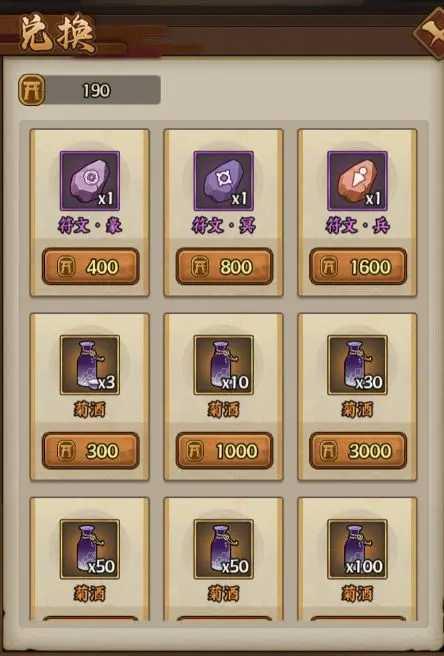Close the exchange panel via top-right corner icon

pos(430,30)
